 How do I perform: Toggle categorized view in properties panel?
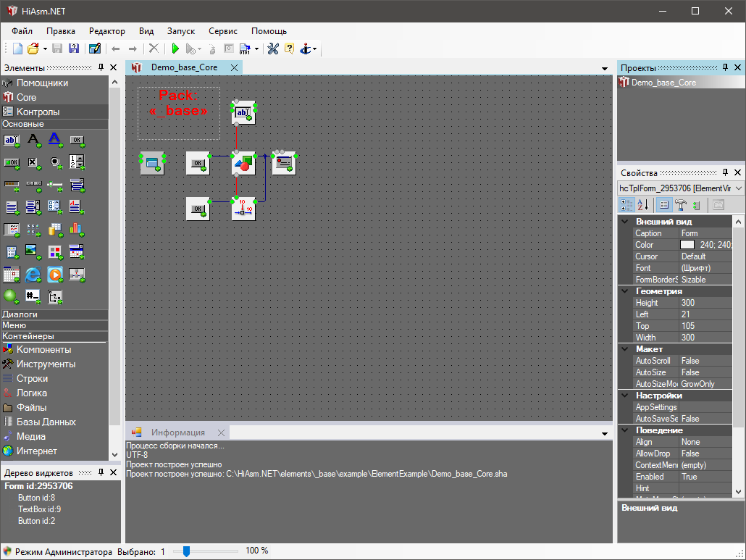pyautogui.click(x=627, y=205)
